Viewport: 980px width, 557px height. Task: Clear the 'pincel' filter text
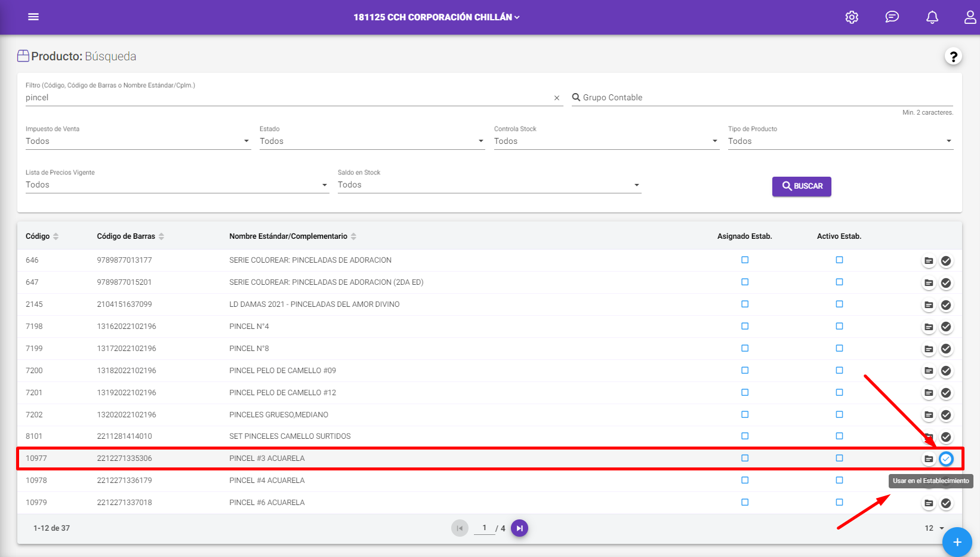[x=557, y=98]
